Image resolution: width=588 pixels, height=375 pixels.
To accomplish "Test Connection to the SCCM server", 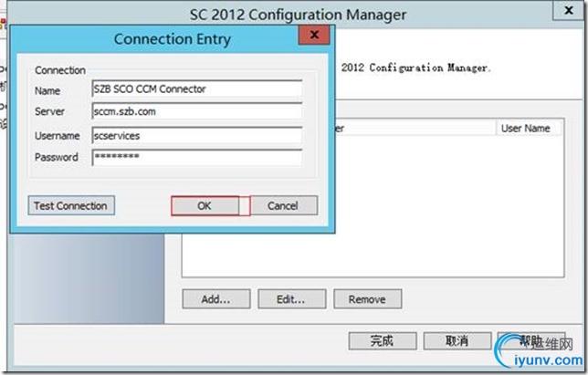I will tap(71, 205).
